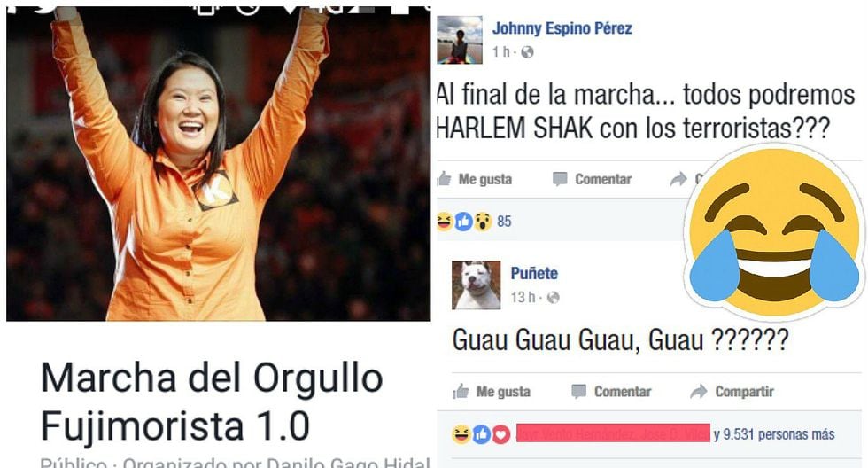868x468 pixels.
Task: Open the Marcha del Orgullo Fujimorista 1.0 event title
Action: click(212, 402)
